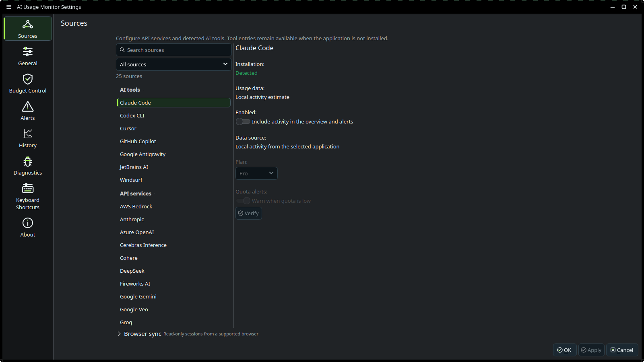Image resolution: width=644 pixels, height=362 pixels.
Task: Select Claude Code in the sources list
Action: (x=173, y=103)
